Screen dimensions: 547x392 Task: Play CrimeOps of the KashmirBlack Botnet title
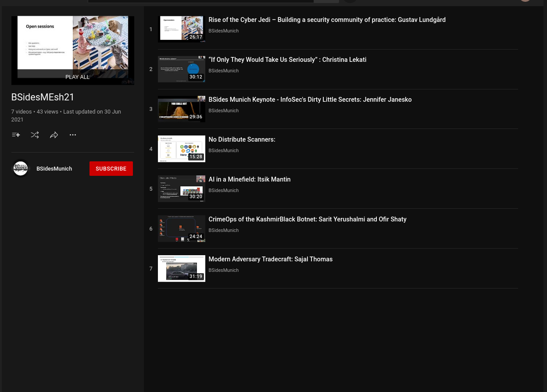pyautogui.click(x=307, y=220)
